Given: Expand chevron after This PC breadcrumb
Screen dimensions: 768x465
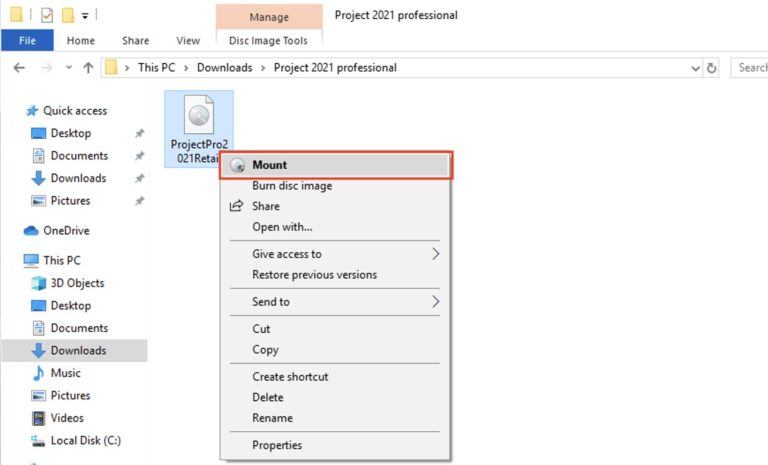Looking at the screenshot, I should 186,68.
